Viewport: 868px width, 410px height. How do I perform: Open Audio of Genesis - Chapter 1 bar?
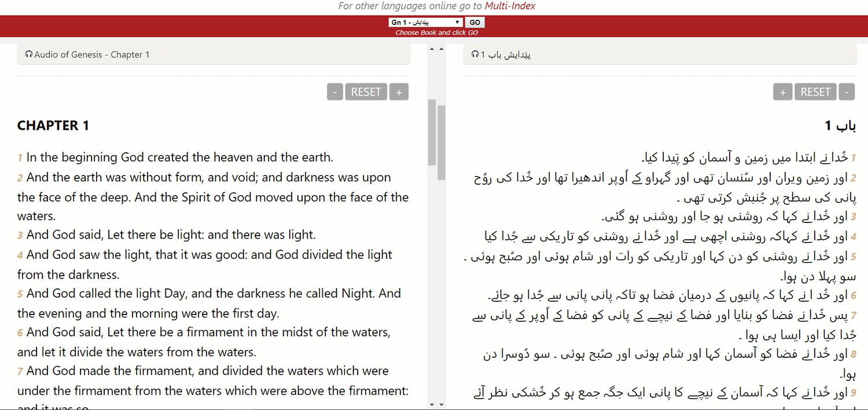coord(214,54)
